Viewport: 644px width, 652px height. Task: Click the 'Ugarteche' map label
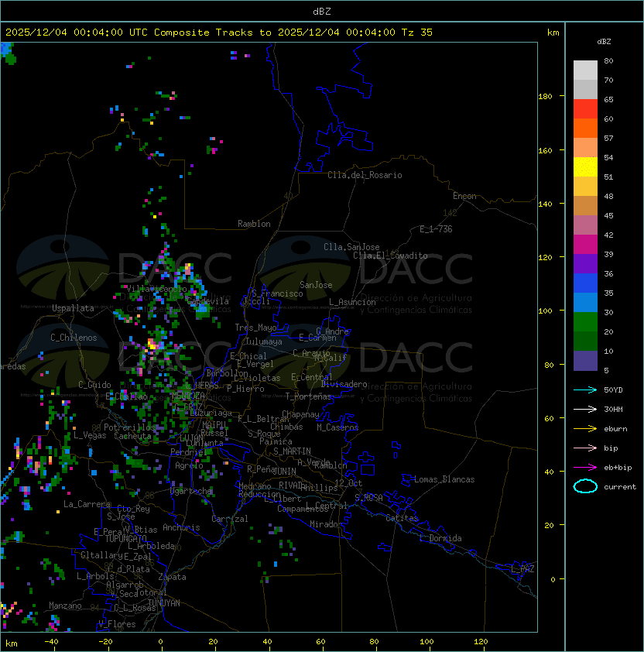(191, 491)
